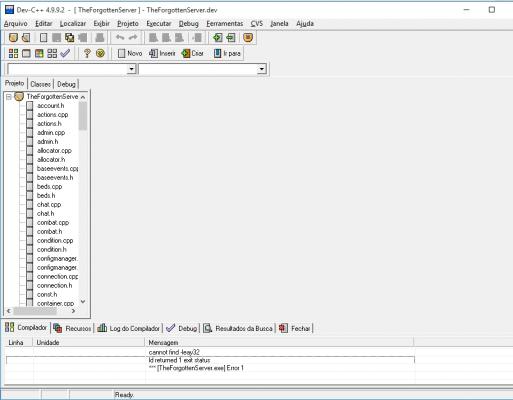Select 'ld returned 1 exit status' message
The image size is (513, 400).
(179, 360)
